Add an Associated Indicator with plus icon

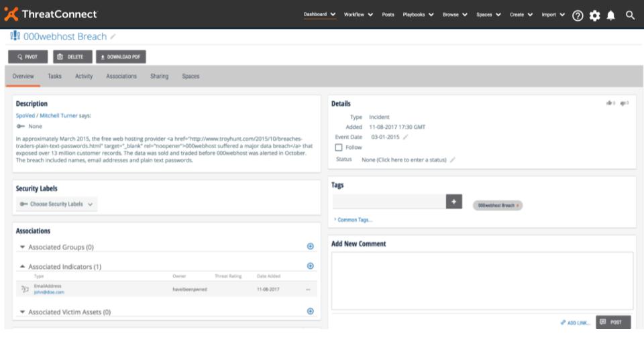tap(310, 266)
